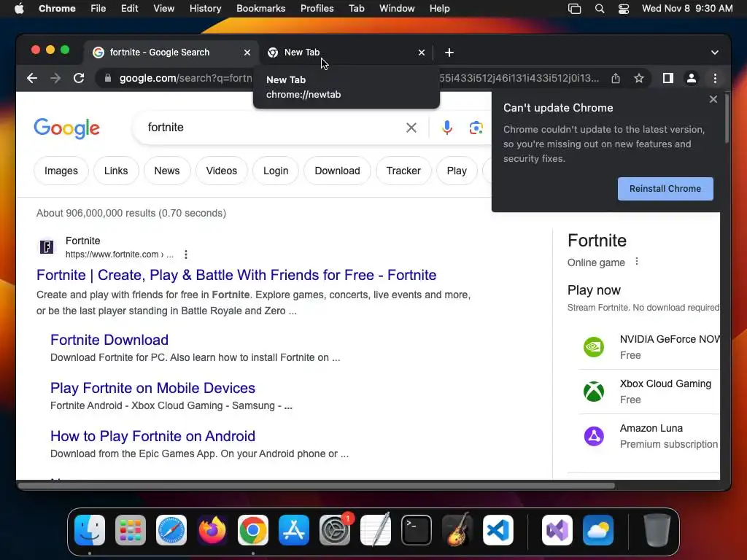Viewport: 747px width, 560px height.
Task: Open the main Fortnite result title link
Action: point(236,275)
